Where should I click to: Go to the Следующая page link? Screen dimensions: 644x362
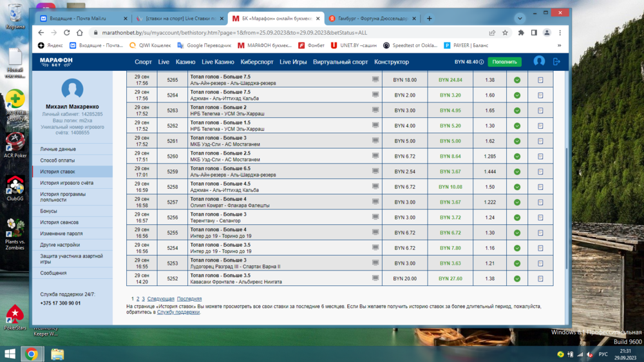pyautogui.click(x=160, y=299)
